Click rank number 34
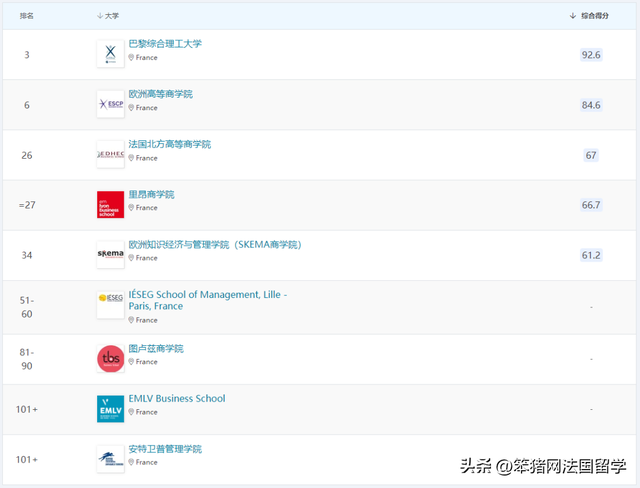 (27, 255)
